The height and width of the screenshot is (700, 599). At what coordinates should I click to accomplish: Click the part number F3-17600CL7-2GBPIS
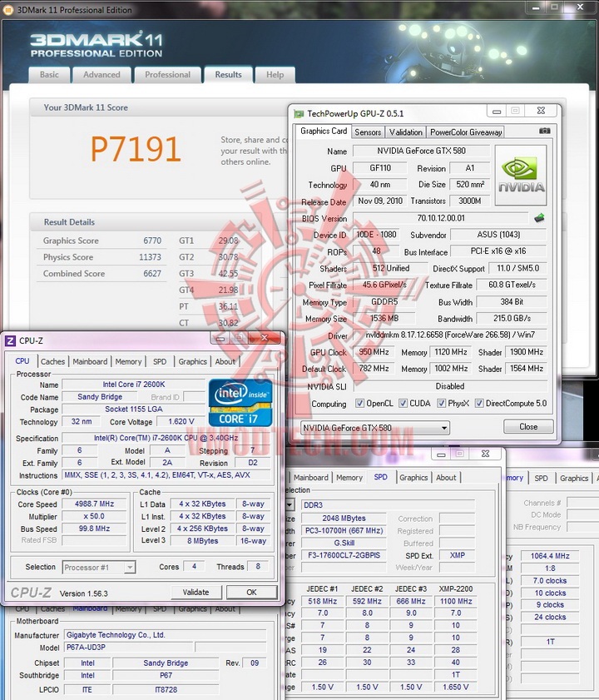[344, 555]
